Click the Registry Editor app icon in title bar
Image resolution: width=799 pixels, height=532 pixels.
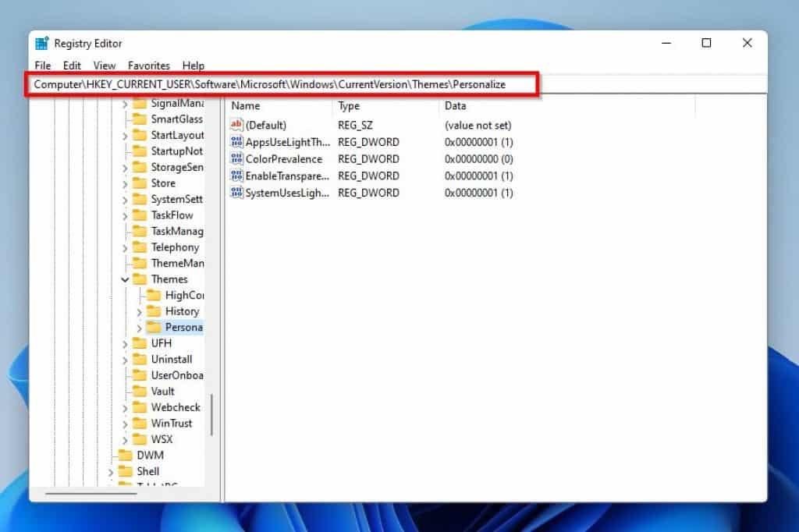pyautogui.click(x=42, y=44)
